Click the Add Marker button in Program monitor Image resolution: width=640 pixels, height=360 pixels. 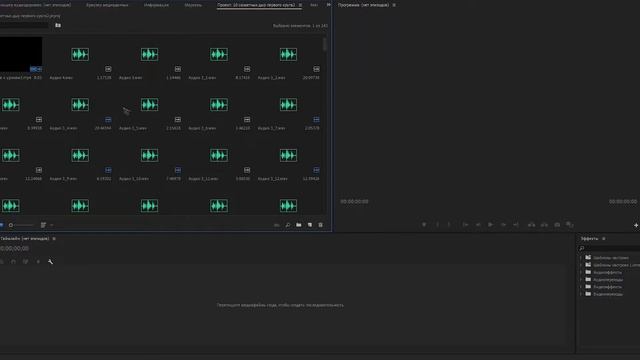pos(424,224)
